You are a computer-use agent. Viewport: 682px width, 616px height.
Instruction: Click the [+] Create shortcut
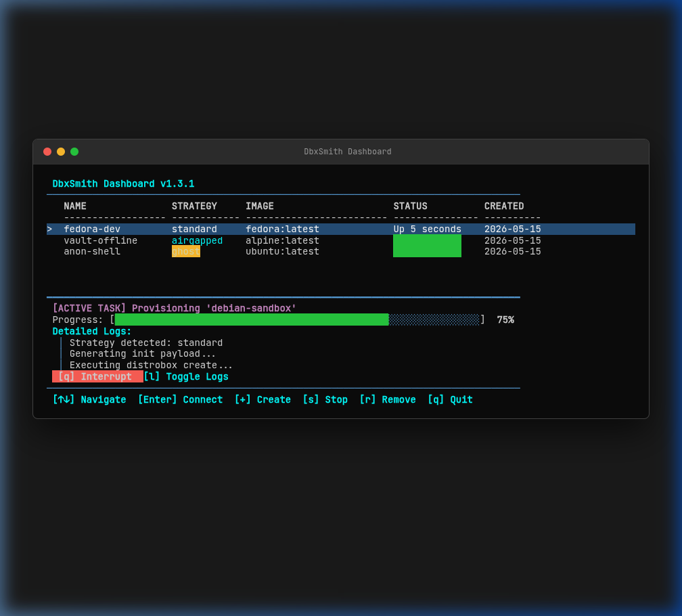coord(263,399)
